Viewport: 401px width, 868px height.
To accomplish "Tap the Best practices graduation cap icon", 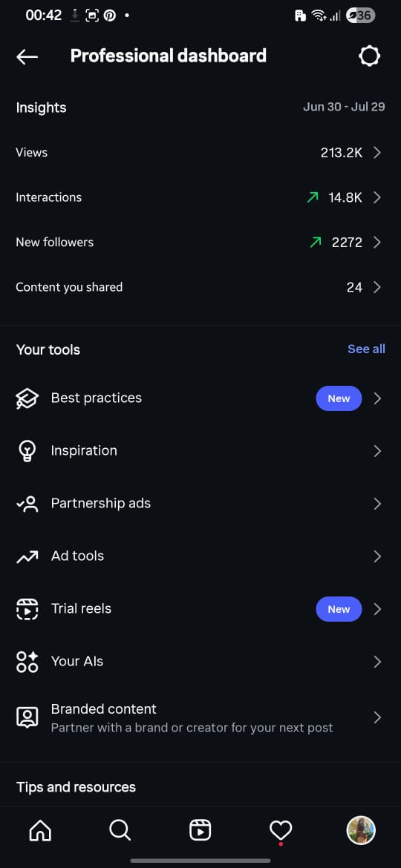I will [x=27, y=398].
